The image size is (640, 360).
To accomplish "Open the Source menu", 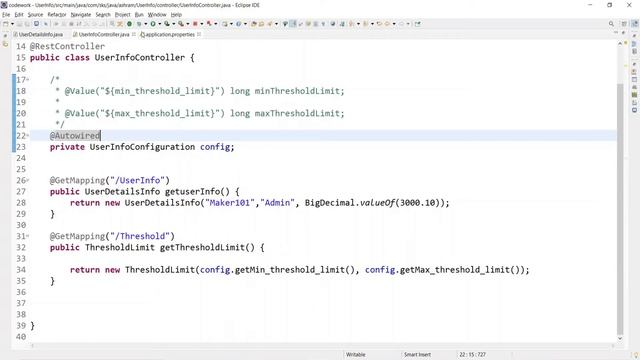I will coord(35,14).
